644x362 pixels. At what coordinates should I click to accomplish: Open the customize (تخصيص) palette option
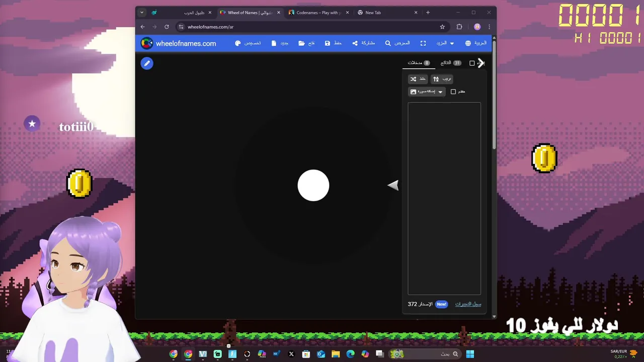(248, 43)
